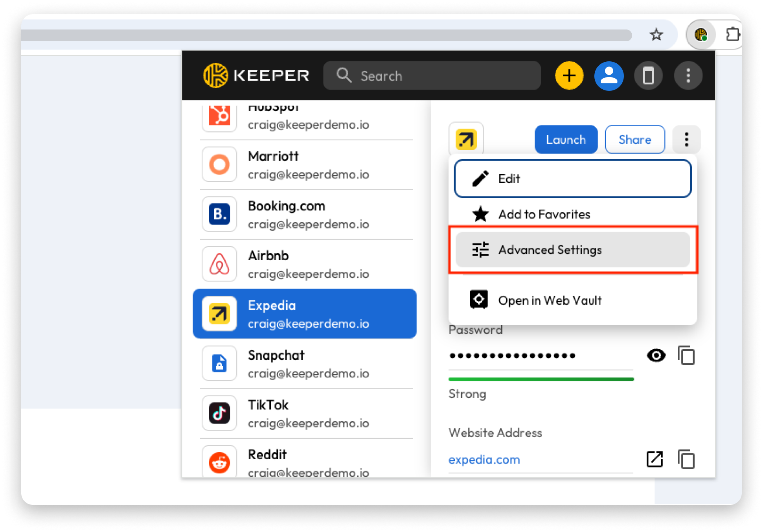Launch the Expedia website
This screenshot has width=763, height=532.
566,139
